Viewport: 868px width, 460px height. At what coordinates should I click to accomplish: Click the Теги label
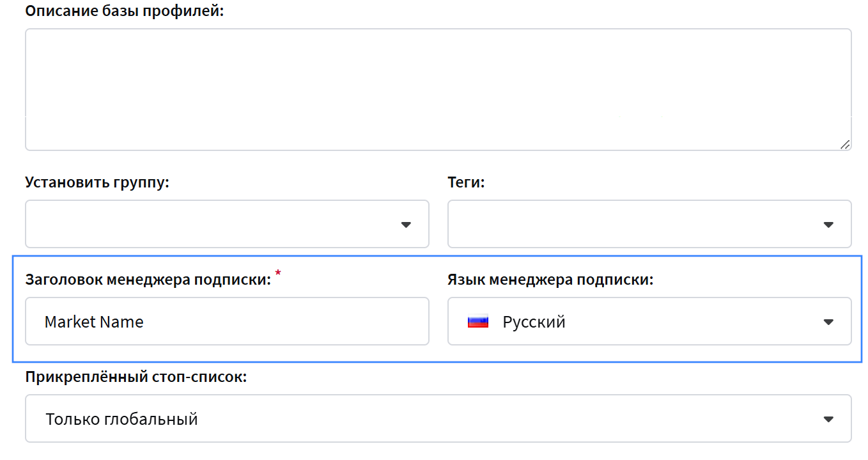click(466, 182)
